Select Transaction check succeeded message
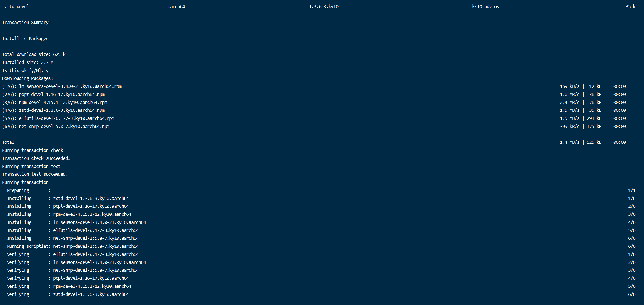 click(x=36, y=158)
